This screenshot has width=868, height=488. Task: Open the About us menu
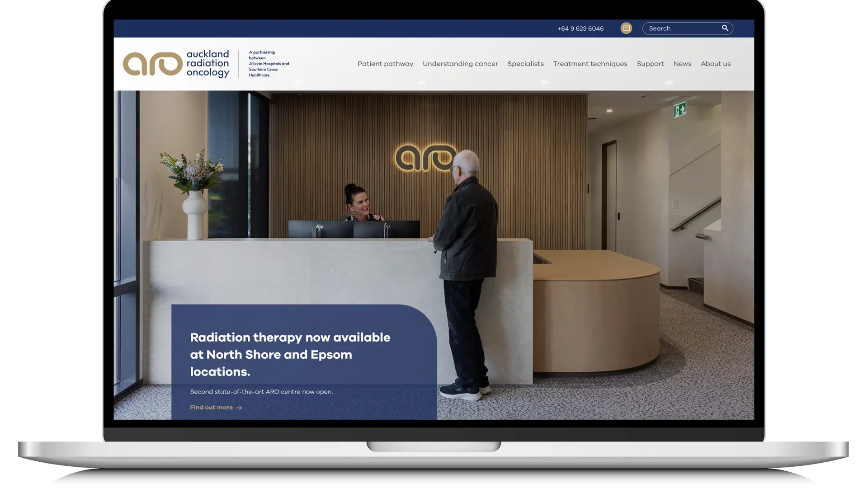pyautogui.click(x=716, y=64)
